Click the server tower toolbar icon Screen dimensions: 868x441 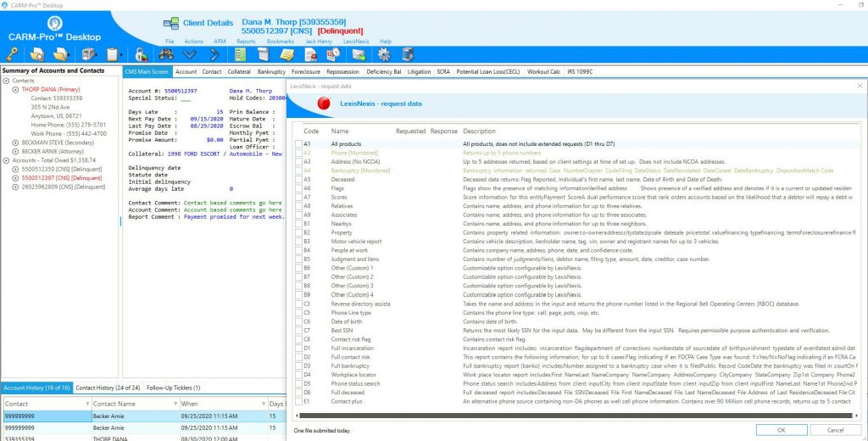[x=408, y=54]
